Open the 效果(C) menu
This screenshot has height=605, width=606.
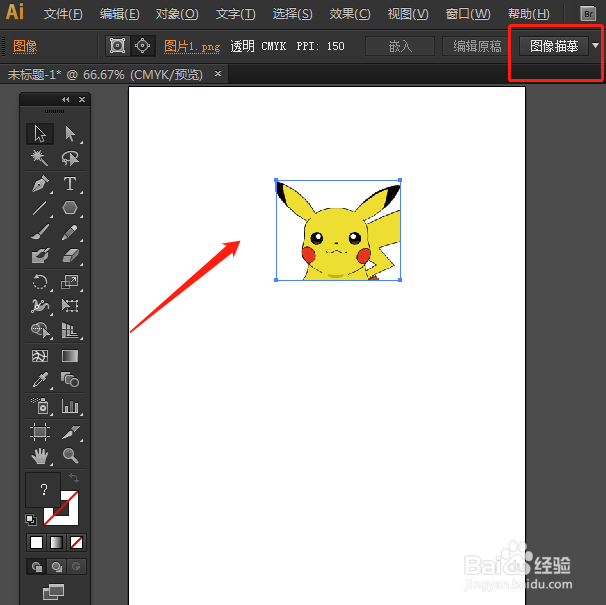(x=350, y=14)
